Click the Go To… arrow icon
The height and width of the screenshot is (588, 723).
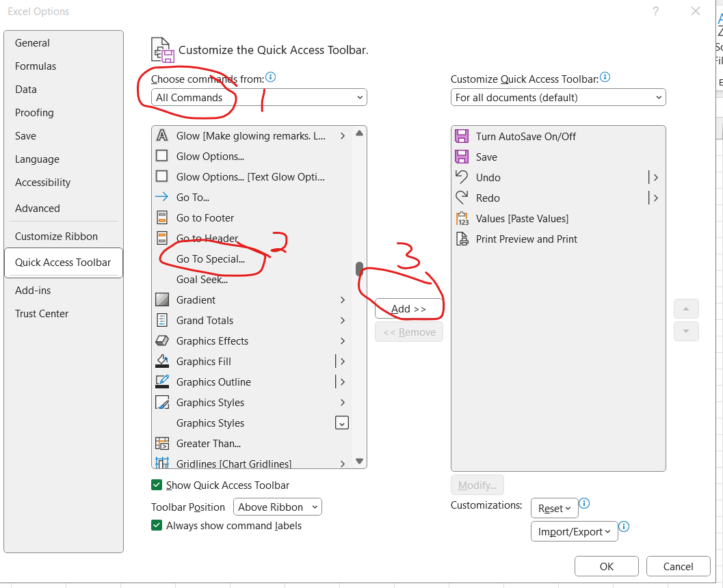(162, 197)
